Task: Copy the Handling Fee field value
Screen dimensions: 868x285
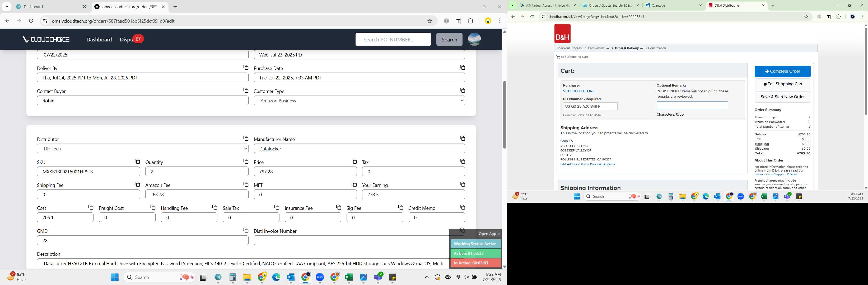Action: pos(215,207)
